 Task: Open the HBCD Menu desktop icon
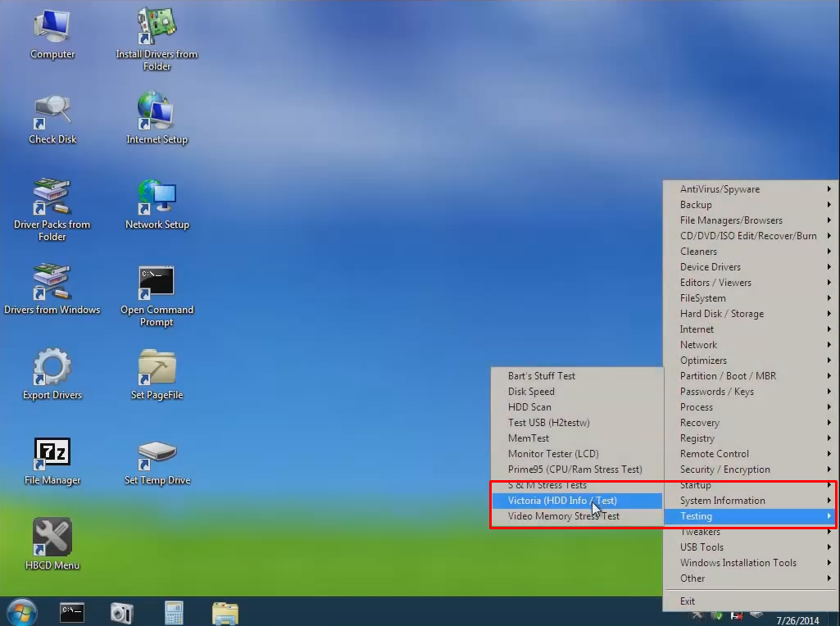pyautogui.click(x=52, y=543)
